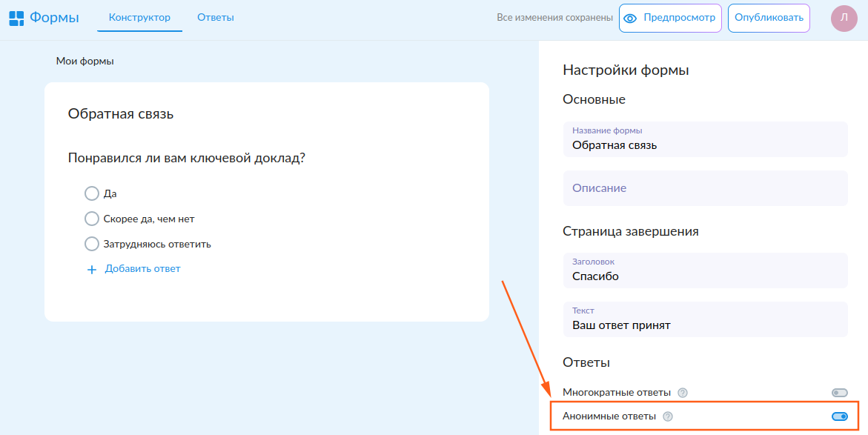Disable the Анонимные ответы toggle
This screenshot has width=868, height=435.
tap(839, 416)
